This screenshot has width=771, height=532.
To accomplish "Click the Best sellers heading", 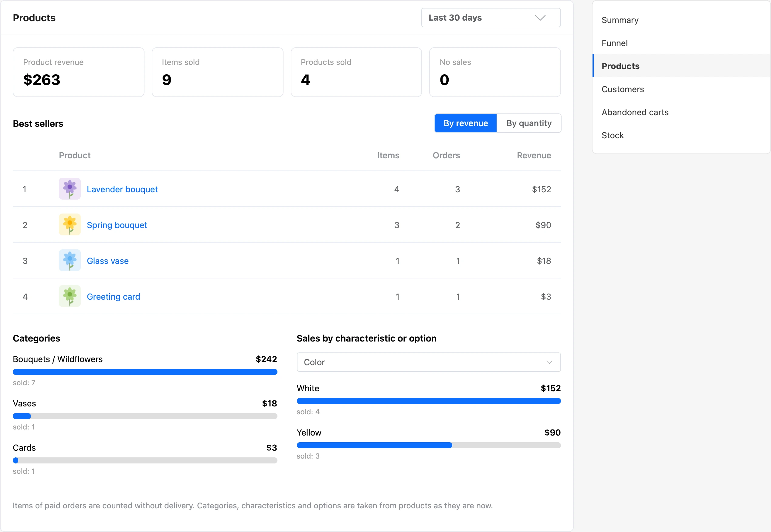I will pyautogui.click(x=38, y=124).
